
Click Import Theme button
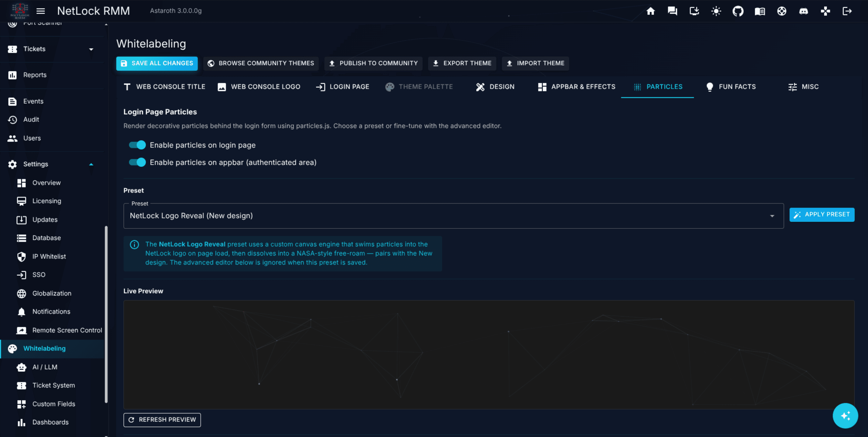(535, 63)
